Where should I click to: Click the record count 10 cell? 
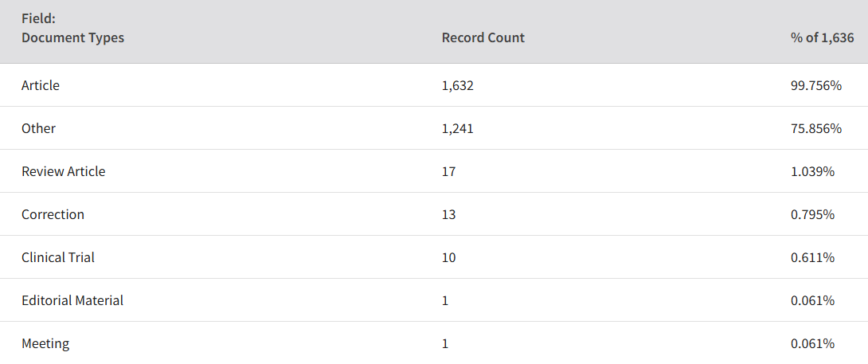pos(449,257)
